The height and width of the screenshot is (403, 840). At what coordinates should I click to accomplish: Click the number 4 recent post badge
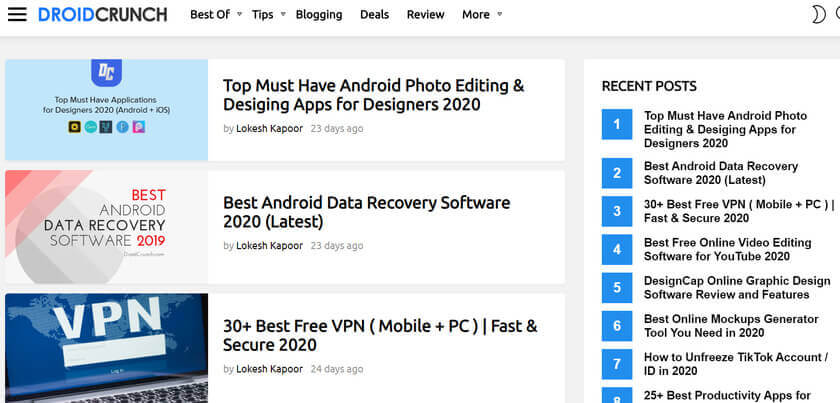coord(617,249)
